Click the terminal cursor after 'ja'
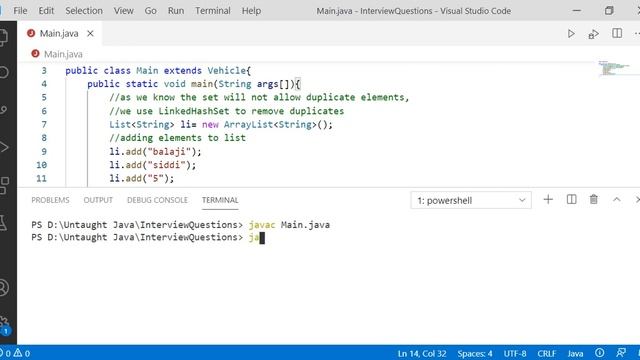Viewport: 640px width, 360px height. pyautogui.click(x=262, y=238)
